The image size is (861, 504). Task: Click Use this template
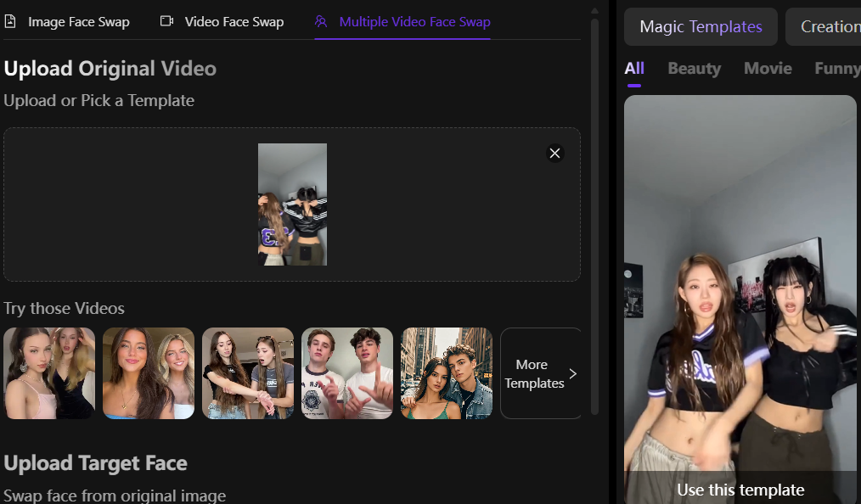(740, 490)
